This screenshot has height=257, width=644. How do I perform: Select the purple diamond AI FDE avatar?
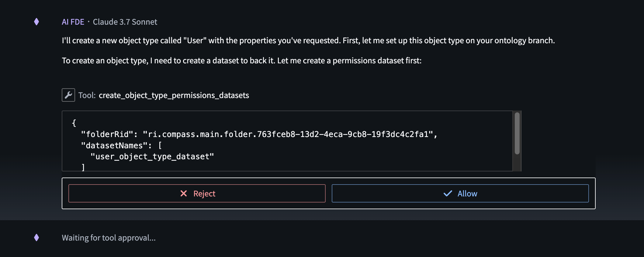click(x=36, y=22)
